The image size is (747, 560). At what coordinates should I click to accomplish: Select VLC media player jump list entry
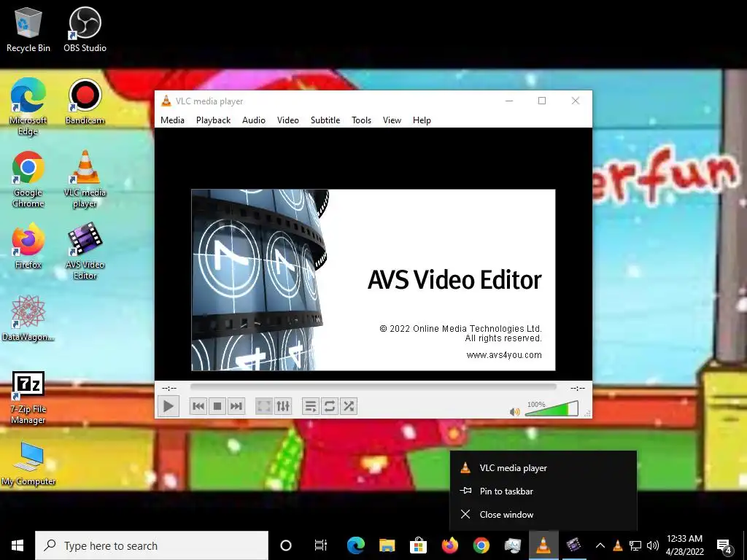coord(543,467)
